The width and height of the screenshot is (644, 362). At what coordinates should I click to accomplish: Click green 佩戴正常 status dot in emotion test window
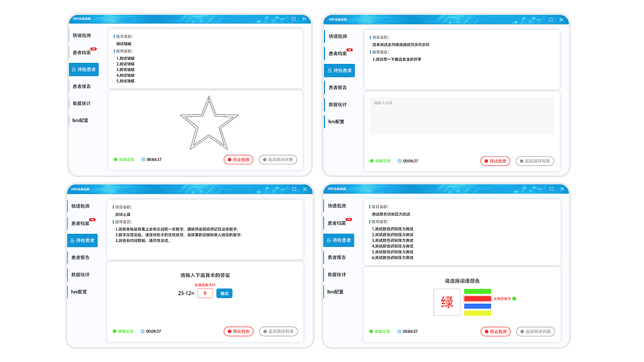tap(372, 161)
